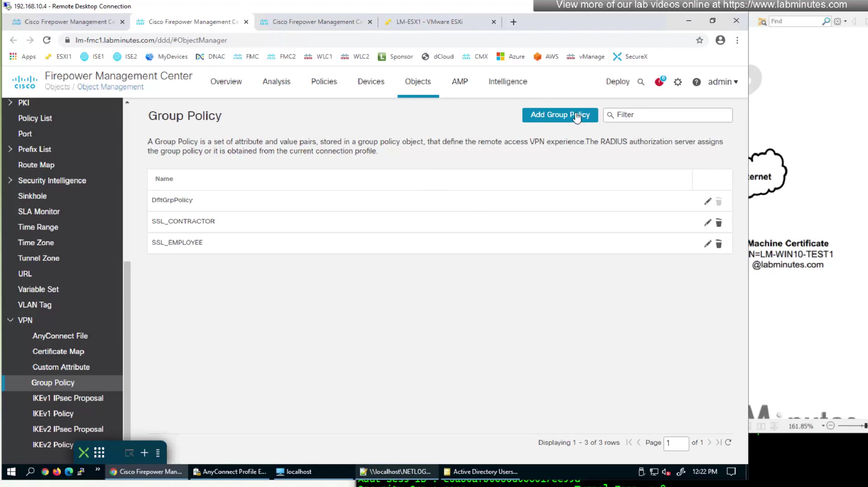Viewport: 868px width, 487px height.
Task: Switch to the LM-ESX1 VMware ESXi tab
Action: click(x=429, y=22)
